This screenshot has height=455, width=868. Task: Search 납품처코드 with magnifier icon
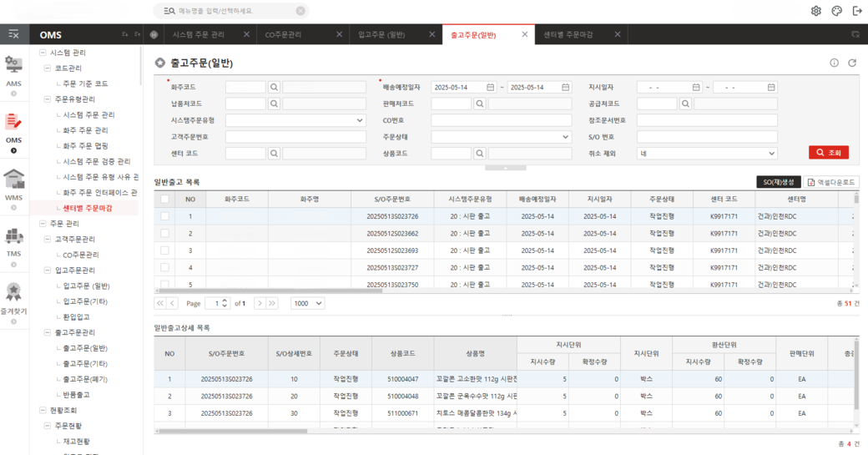(274, 104)
